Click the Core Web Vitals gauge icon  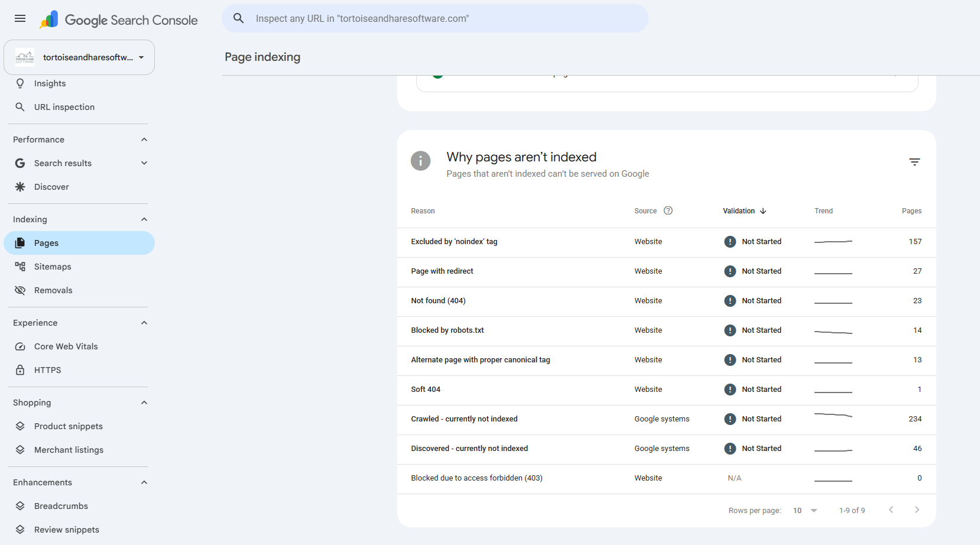[20, 346]
